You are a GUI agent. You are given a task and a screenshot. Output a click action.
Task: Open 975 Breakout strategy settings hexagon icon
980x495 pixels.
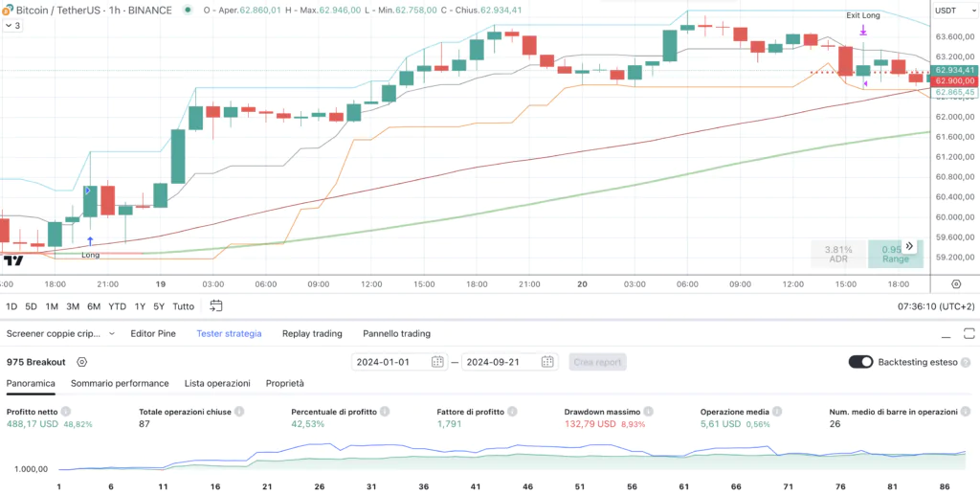click(82, 362)
